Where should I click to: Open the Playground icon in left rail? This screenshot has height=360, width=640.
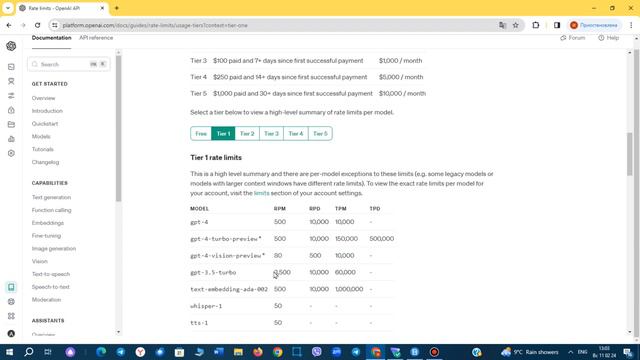pyautogui.click(x=11, y=67)
